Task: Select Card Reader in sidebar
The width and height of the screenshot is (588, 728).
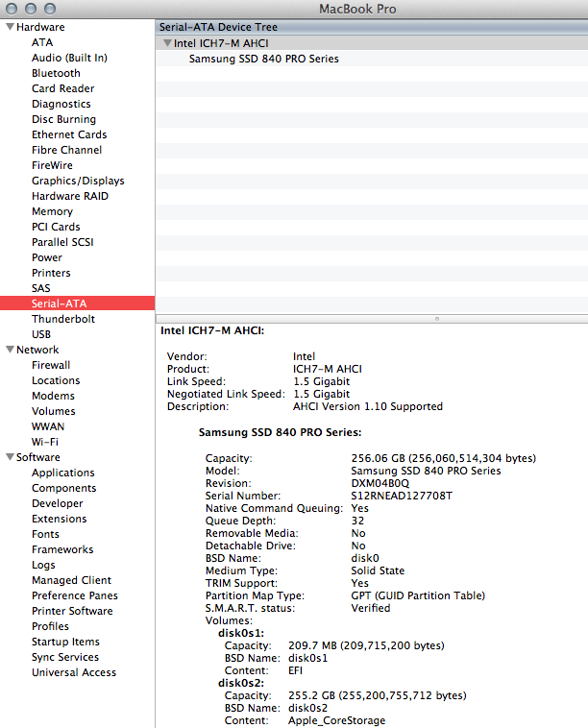Action: tap(62, 88)
